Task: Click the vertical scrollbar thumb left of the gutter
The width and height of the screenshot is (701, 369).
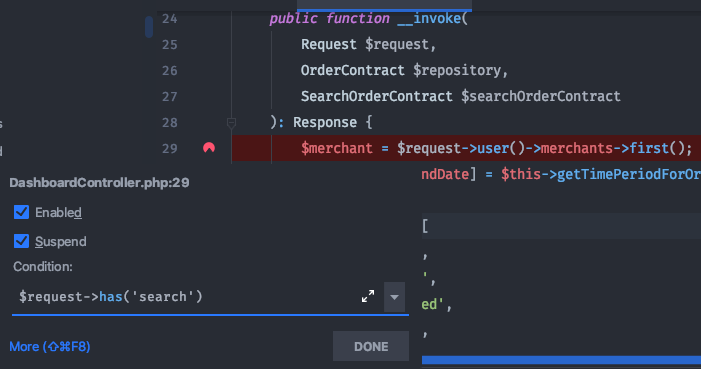Action: tap(149, 27)
